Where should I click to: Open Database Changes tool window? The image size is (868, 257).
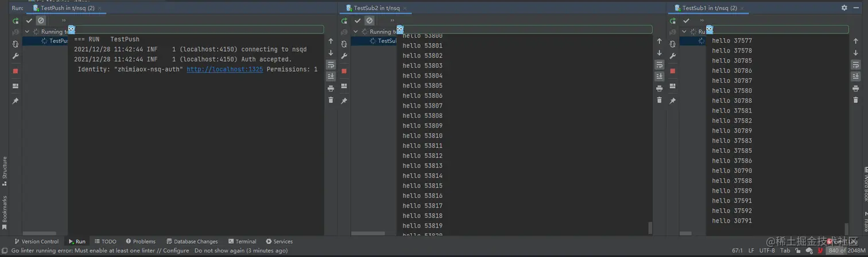[192, 241]
